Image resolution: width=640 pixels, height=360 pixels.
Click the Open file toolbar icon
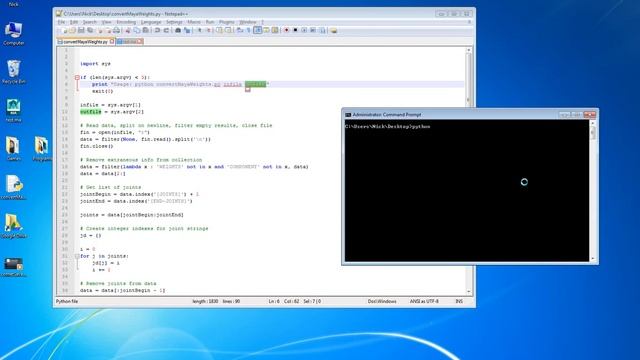point(73,30)
